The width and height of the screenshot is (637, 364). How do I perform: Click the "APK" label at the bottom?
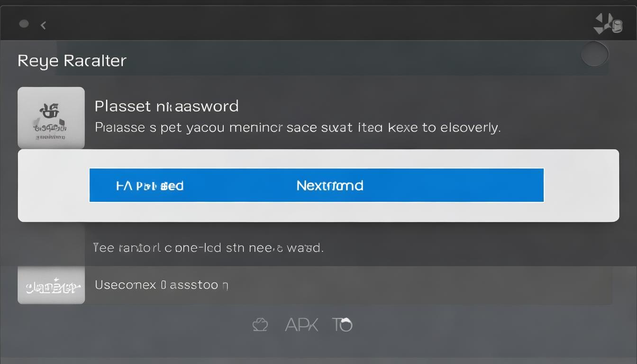click(x=301, y=325)
